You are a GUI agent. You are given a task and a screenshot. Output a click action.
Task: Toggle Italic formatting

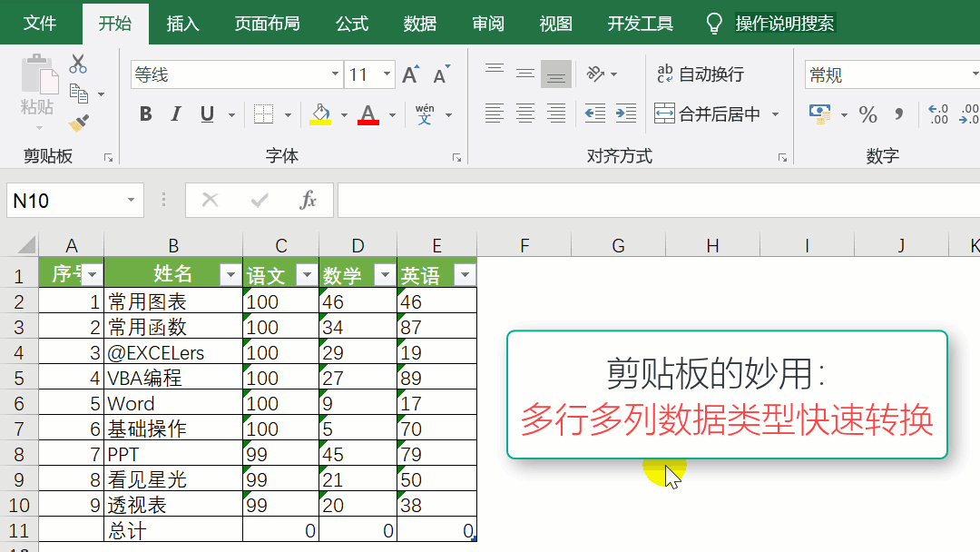(176, 114)
